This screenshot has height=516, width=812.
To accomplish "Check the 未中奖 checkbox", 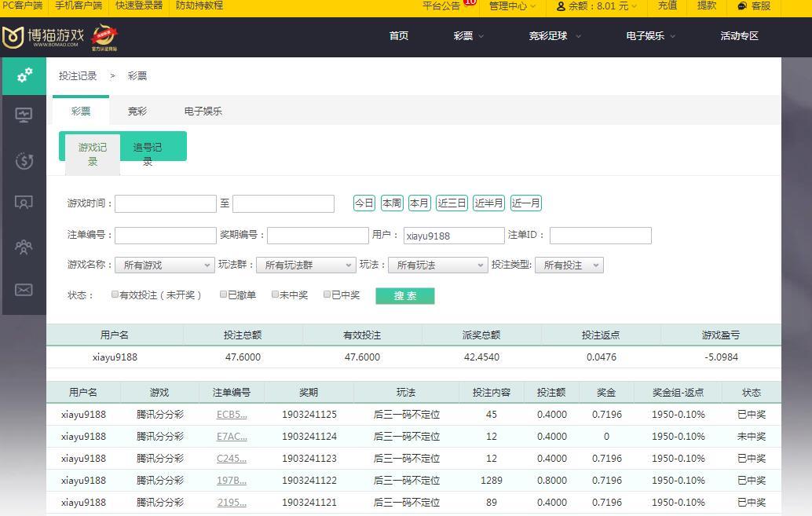I will tap(275, 295).
